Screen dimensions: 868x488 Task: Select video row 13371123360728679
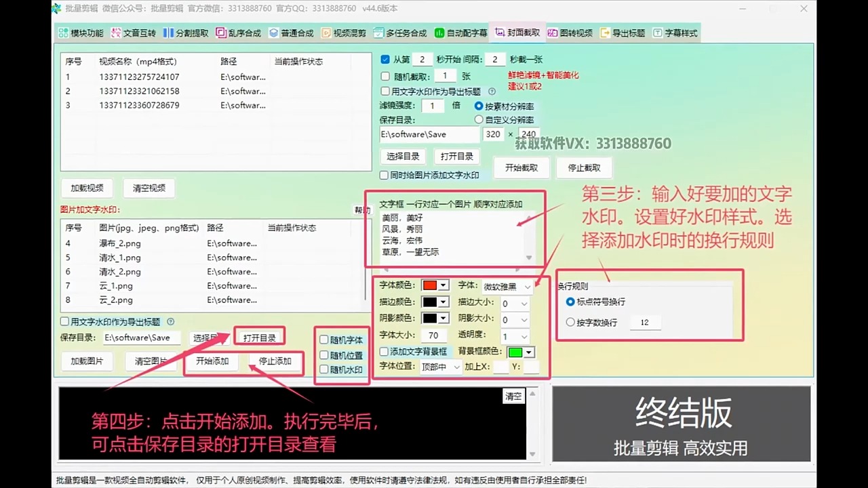pos(216,105)
